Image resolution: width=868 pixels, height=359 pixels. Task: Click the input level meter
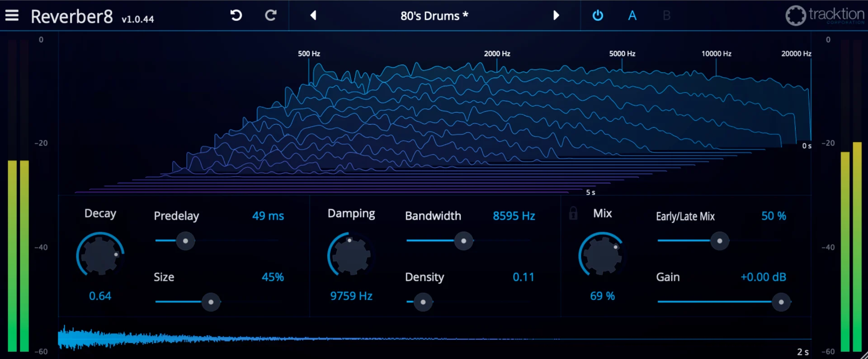coord(19,195)
